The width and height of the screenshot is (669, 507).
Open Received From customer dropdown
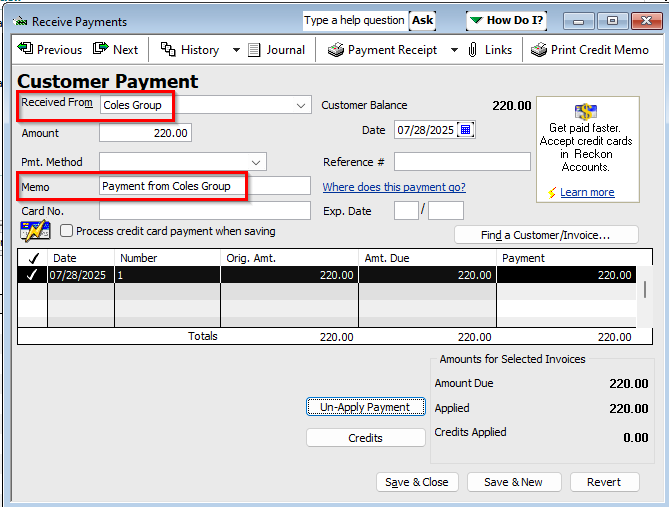(301, 105)
